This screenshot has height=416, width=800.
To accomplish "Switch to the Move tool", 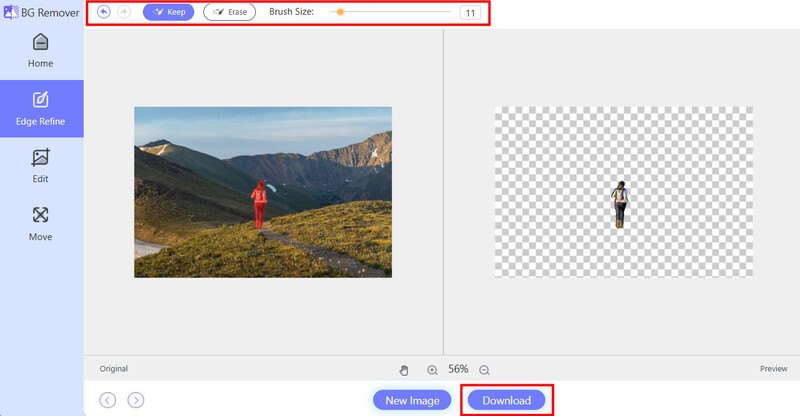I will click(x=40, y=224).
